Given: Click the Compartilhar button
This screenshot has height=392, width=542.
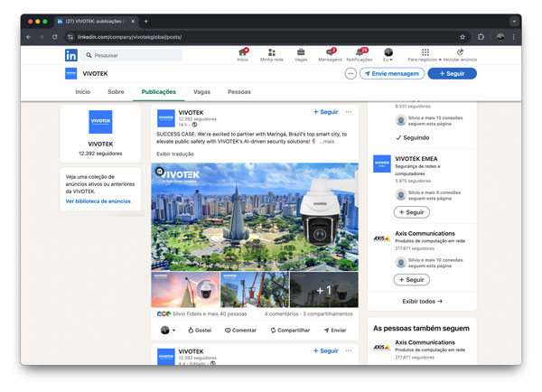Looking at the screenshot, I should (x=290, y=330).
